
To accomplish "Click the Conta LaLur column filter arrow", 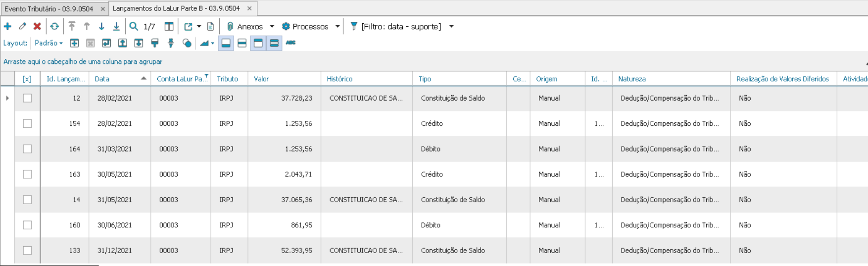I will pyautogui.click(x=206, y=76).
